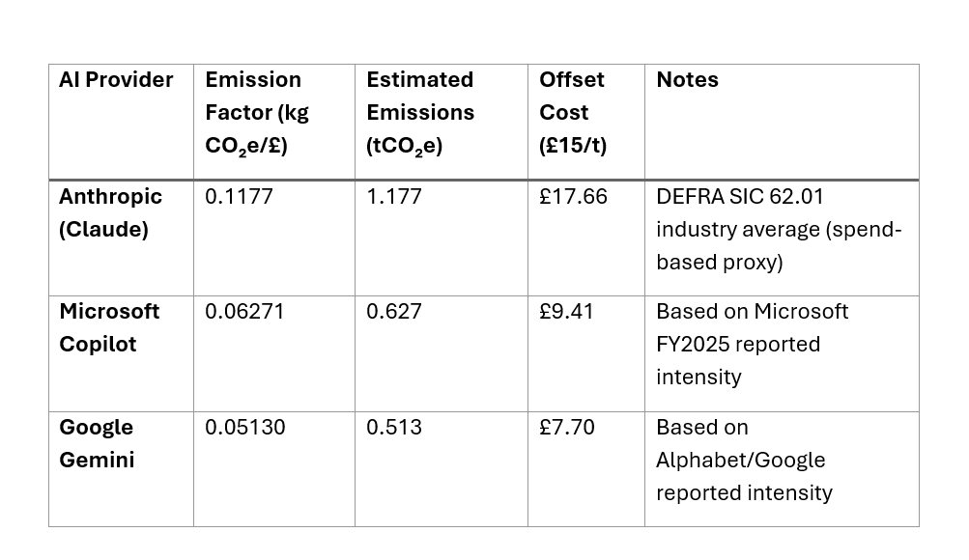Select the 0.513 estimated emissions value
This screenshot has height=560, width=969.
pyautogui.click(x=394, y=428)
